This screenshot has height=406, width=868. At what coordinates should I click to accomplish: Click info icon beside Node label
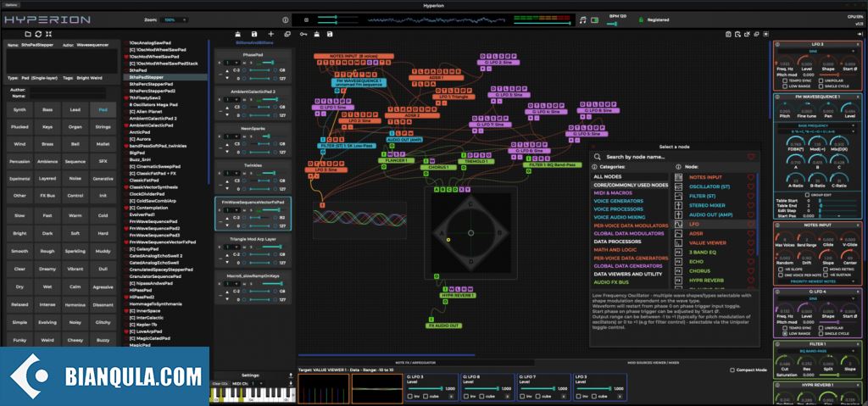(x=677, y=166)
